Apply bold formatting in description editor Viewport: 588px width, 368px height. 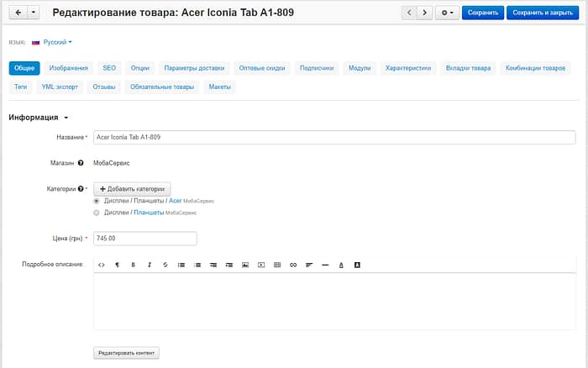[133, 265]
